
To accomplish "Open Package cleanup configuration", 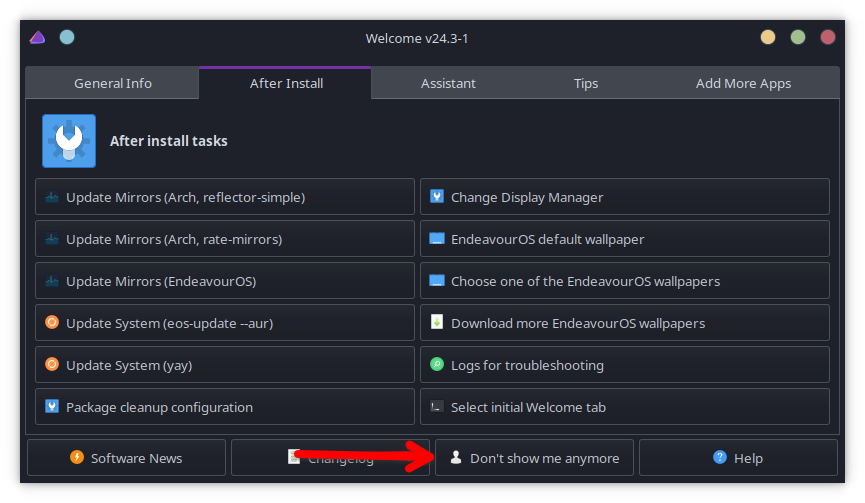I will [225, 407].
